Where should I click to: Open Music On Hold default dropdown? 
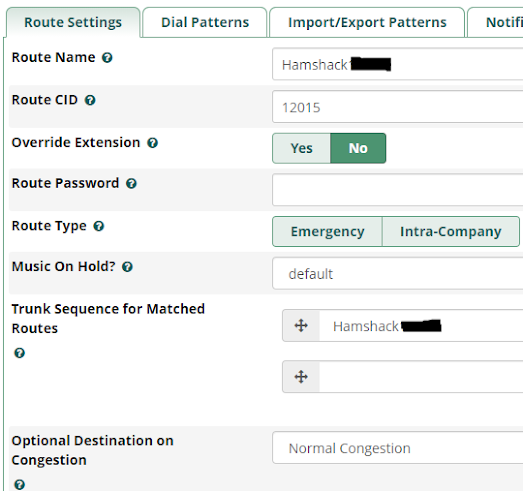398,274
